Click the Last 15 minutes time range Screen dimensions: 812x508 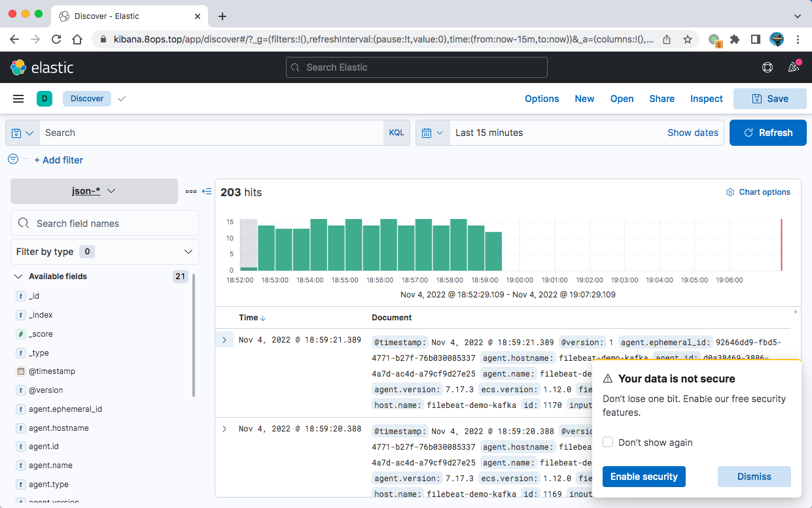coord(489,133)
